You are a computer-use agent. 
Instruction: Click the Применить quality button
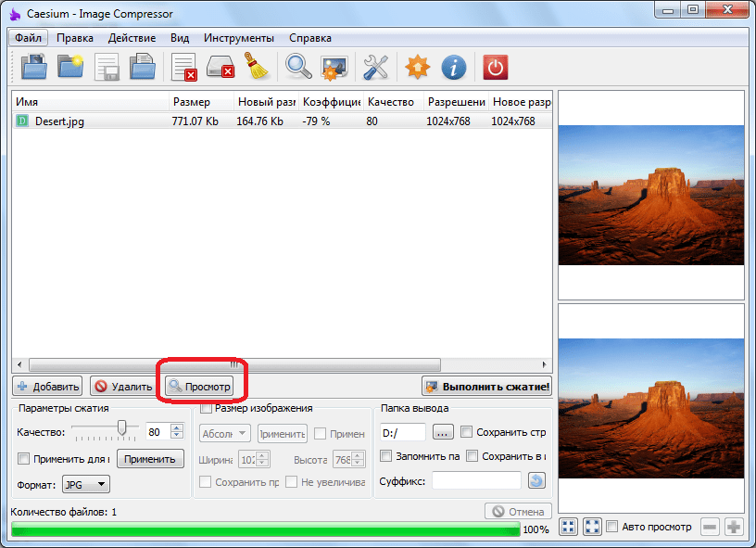150,459
